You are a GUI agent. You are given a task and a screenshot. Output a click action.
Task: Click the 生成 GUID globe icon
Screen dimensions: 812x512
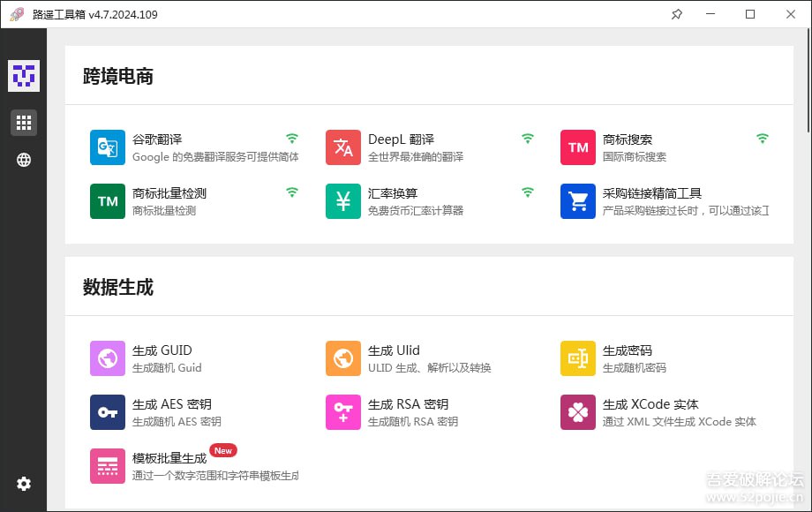(x=107, y=358)
